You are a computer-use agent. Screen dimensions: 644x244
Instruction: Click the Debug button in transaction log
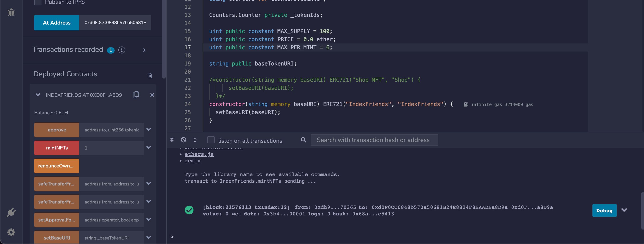pyautogui.click(x=604, y=210)
